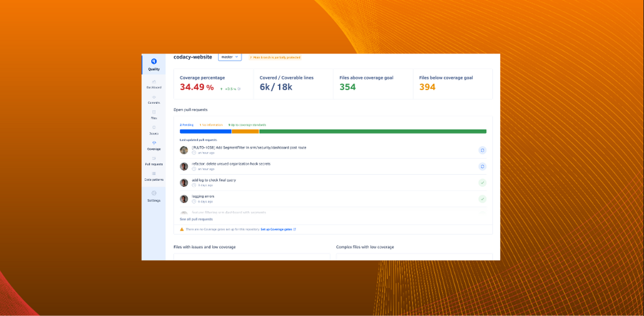Click the 394 files below goal value
The height and width of the screenshot is (316, 644).
tap(427, 87)
